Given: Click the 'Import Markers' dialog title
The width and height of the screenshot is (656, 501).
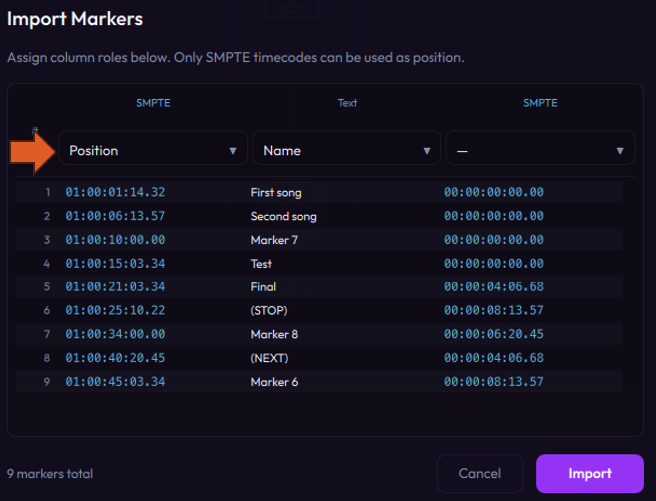Looking at the screenshot, I should tap(75, 19).
